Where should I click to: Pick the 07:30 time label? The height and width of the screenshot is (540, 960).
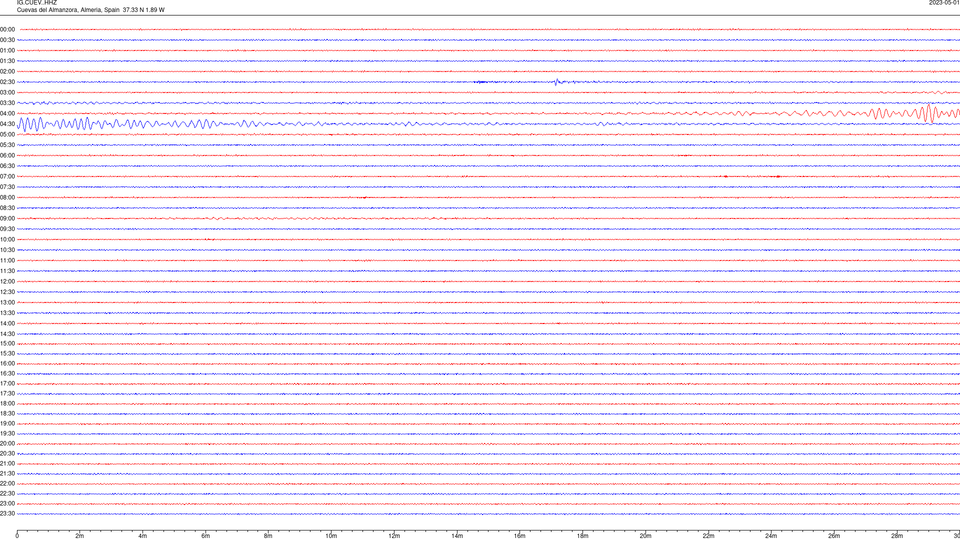click(7, 187)
